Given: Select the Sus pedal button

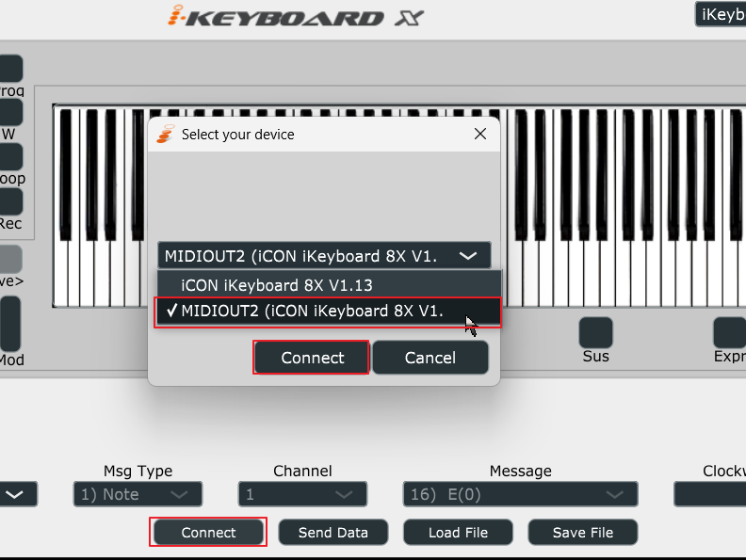Looking at the screenshot, I should 595,332.
